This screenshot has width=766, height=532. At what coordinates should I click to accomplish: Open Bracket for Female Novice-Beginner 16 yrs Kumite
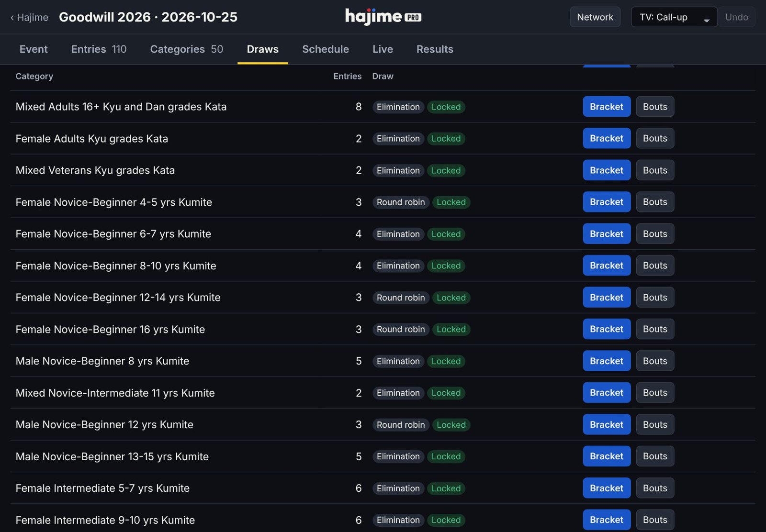[x=607, y=329]
